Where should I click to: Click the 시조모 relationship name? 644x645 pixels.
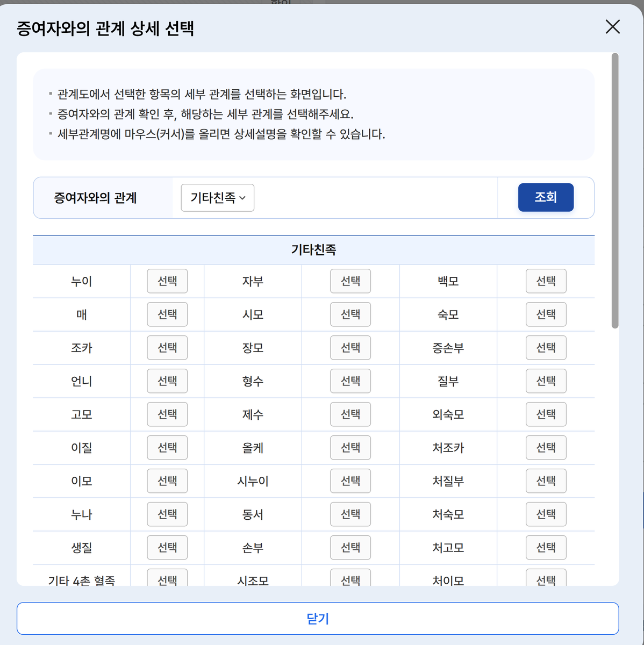pos(253,580)
